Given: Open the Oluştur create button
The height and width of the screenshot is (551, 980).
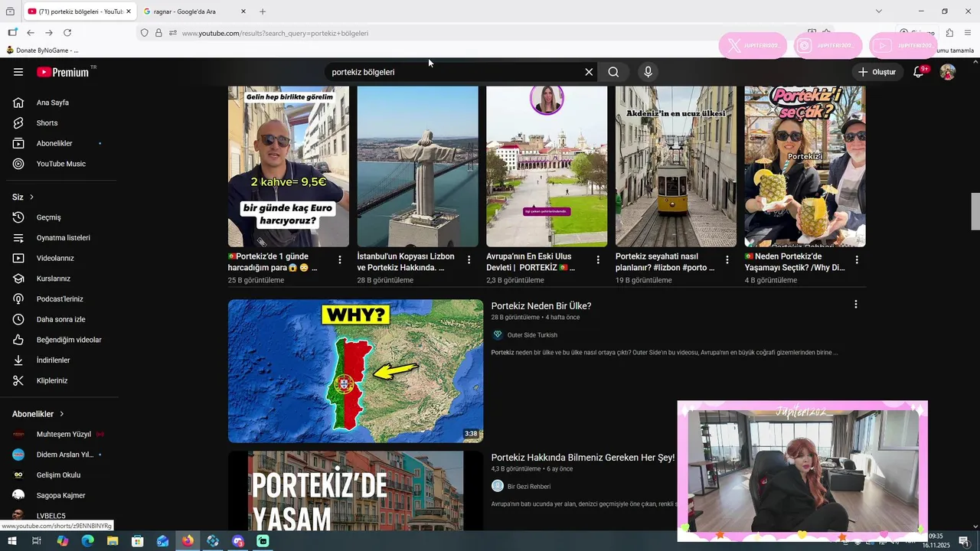Looking at the screenshot, I should pyautogui.click(x=877, y=72).
